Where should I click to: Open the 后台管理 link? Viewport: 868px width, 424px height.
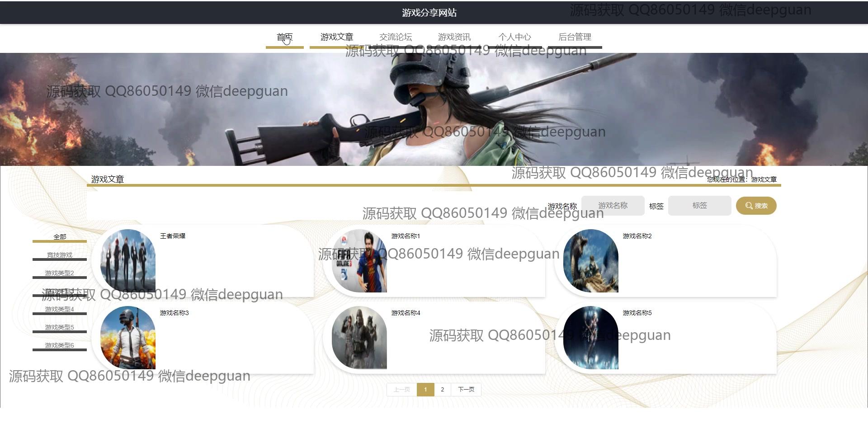tap(575, 37)
